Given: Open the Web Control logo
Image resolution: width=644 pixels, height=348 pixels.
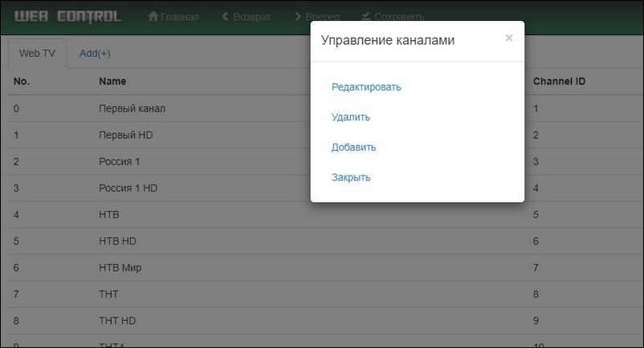Looking at the screenshot, I should click(x=67, y=16).
